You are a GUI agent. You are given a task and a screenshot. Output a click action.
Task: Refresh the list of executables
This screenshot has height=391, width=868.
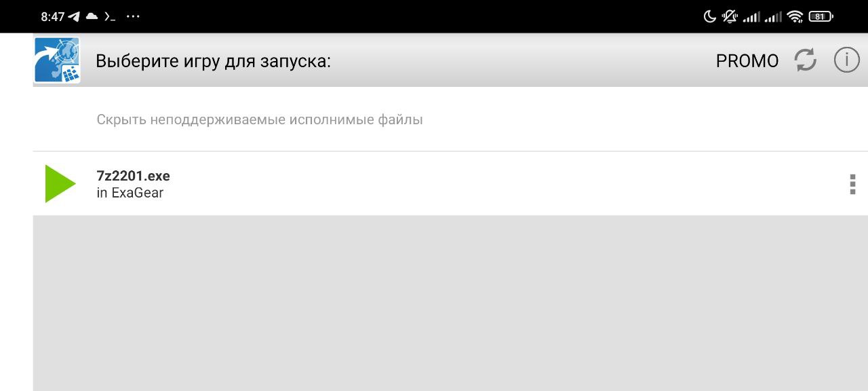[806, 60]
